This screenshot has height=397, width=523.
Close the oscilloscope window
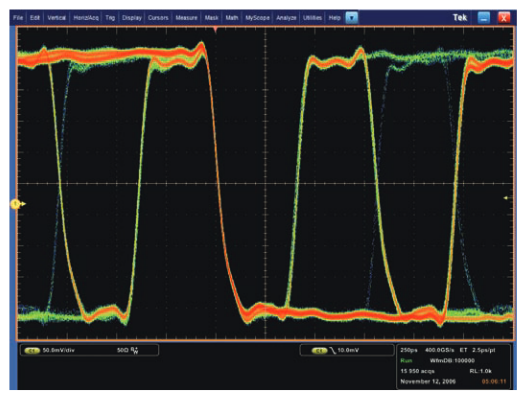click(x=504, y=18)
